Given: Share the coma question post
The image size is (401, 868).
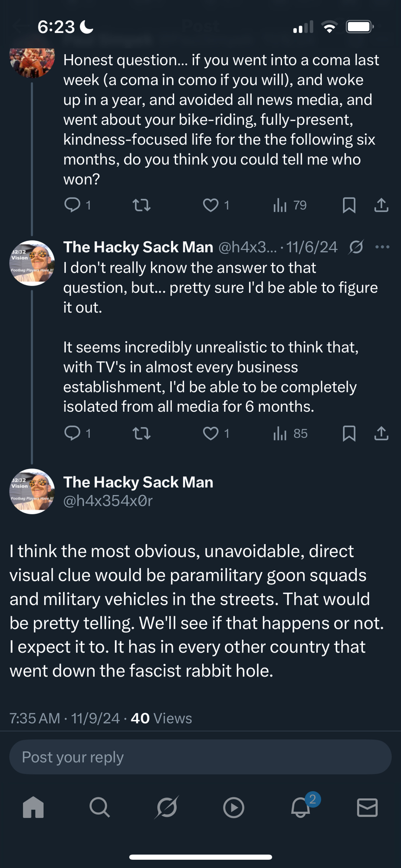Looking at the screenshot, I should click(381, 205).
